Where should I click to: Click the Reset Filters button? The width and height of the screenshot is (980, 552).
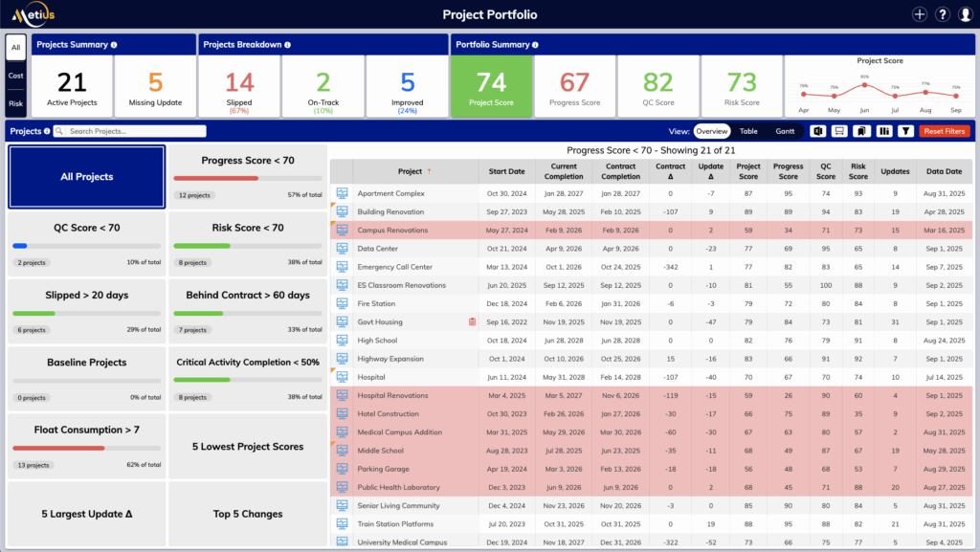coord(944,131)
